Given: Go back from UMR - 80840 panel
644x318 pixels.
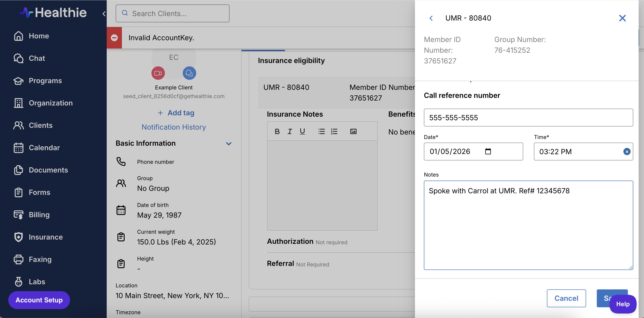Looking at the screenshot, I should (x=431, y=18).
